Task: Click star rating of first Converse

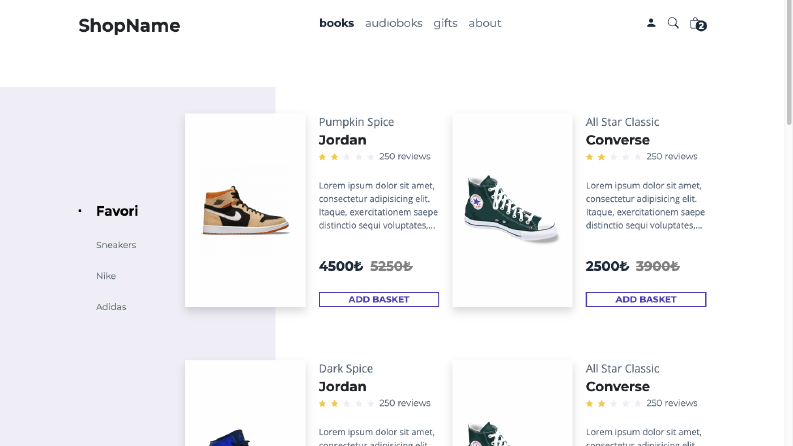Action: [x=613, y=157]
